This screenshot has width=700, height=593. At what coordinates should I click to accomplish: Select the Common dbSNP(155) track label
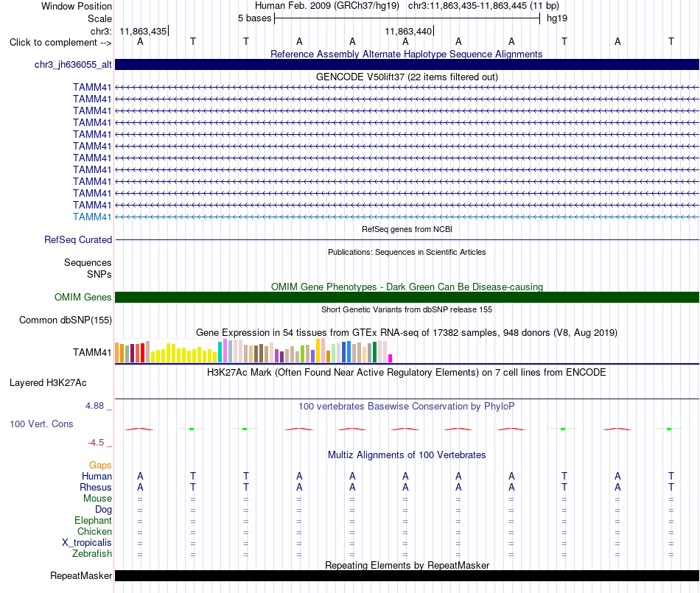click(65, 320)
